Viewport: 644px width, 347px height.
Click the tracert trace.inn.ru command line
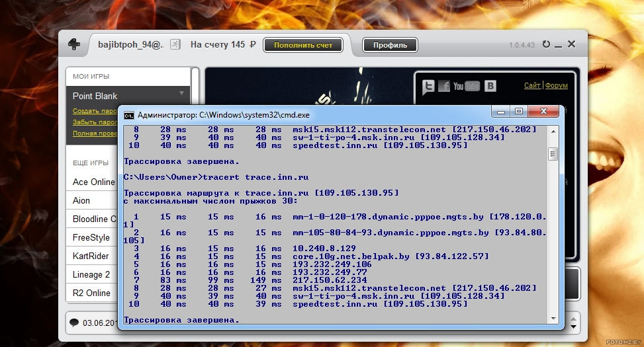point(216,177)
